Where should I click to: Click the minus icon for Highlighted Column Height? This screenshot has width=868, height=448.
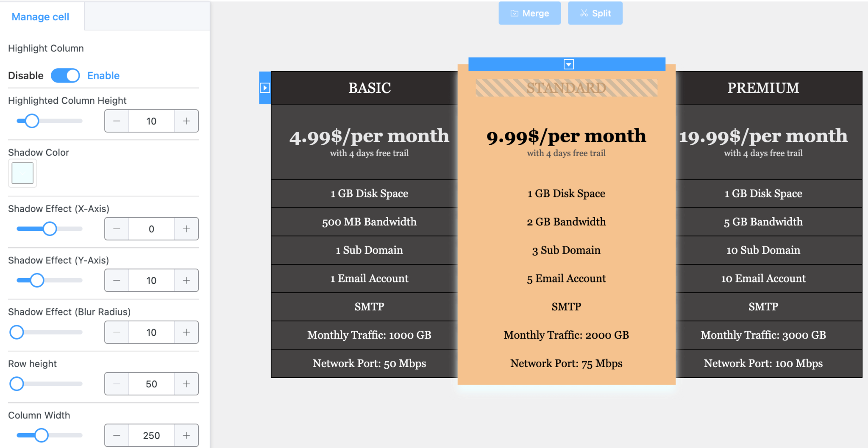117,121
